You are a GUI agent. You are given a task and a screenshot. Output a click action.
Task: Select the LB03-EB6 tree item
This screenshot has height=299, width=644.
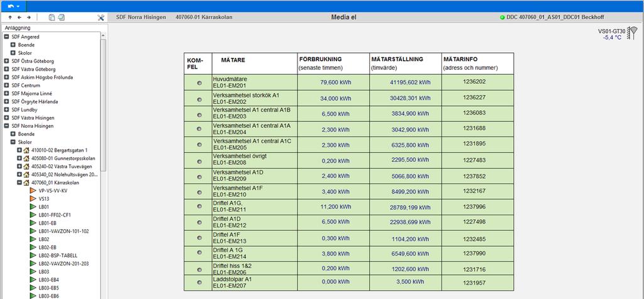point(49,296)
